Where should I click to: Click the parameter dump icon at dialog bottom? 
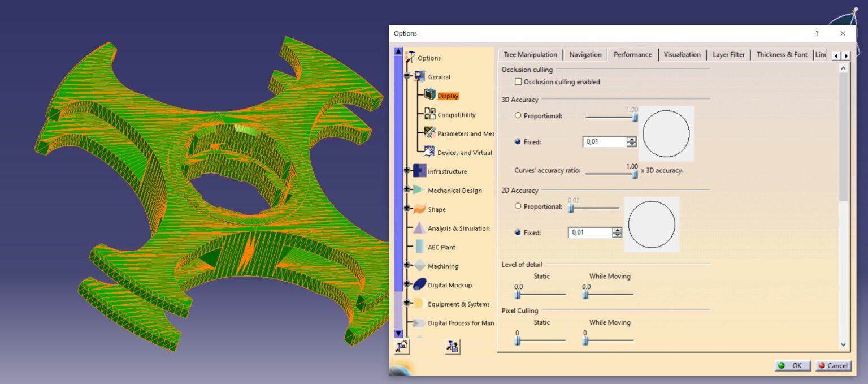click(x=453, y=348)
